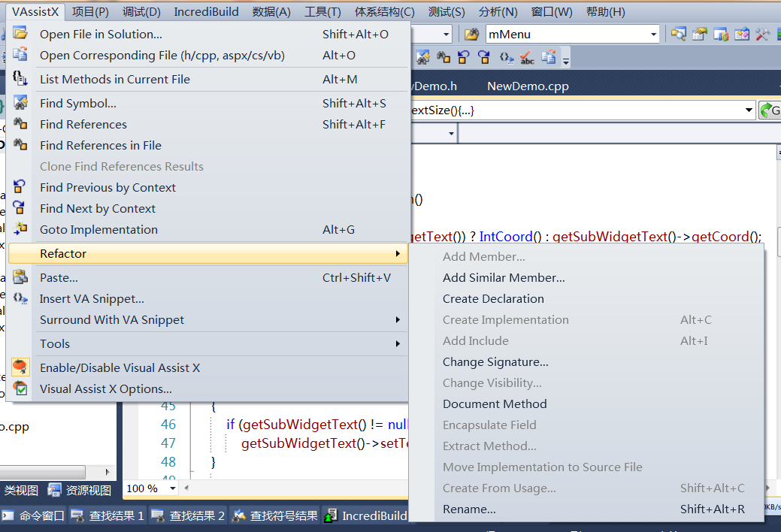Click the toolbar window search icon at top right
The image size is (781, 532).
pyautogui.click(x=678, y=35)
